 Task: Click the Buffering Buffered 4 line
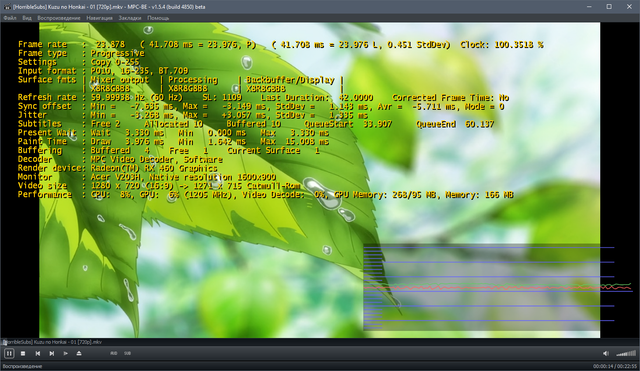[x=169, y=151]
